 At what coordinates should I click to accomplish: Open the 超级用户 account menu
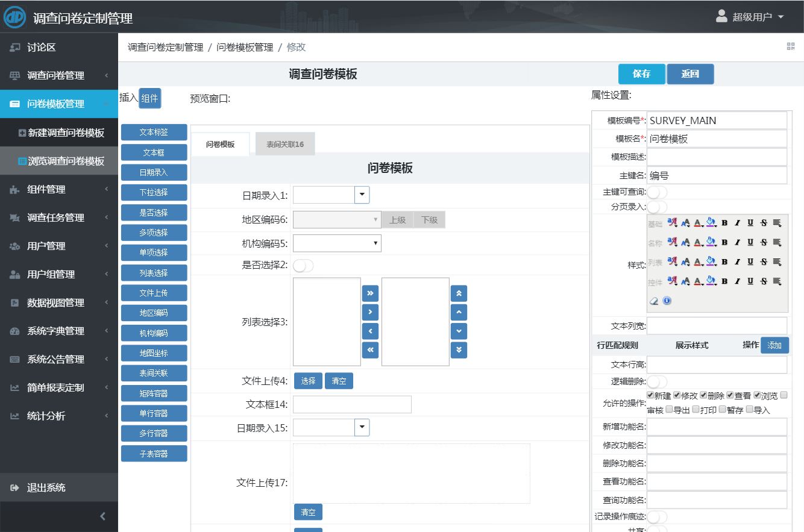750,17
